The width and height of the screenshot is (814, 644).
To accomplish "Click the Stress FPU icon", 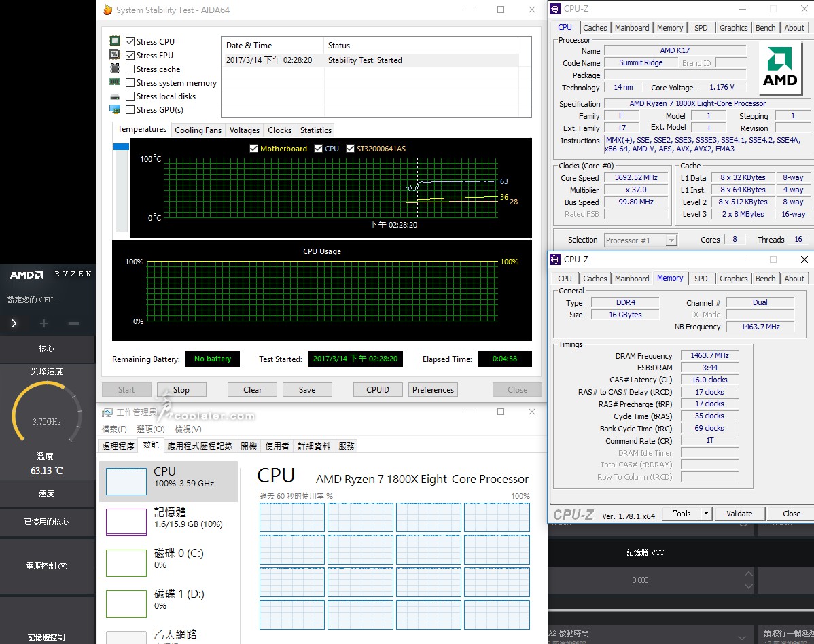I will (115, 54).
